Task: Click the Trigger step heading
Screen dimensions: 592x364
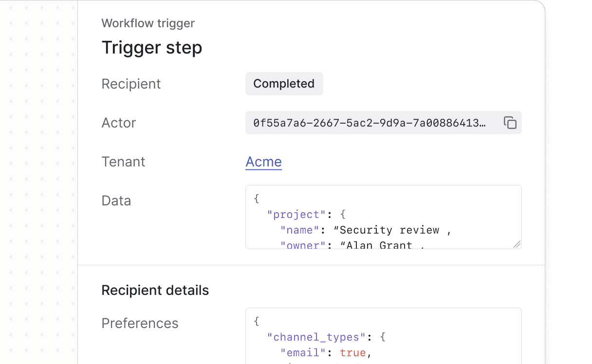Action: point(151,47)
